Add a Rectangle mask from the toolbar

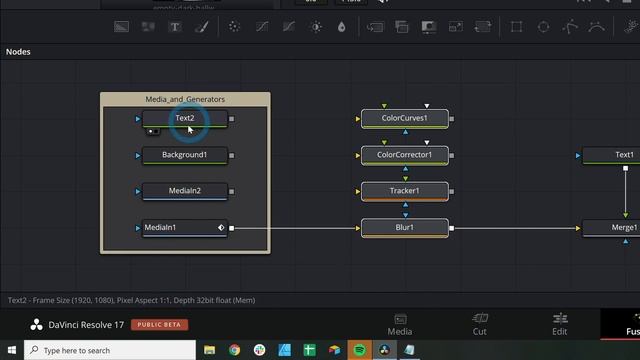point(516,27)
